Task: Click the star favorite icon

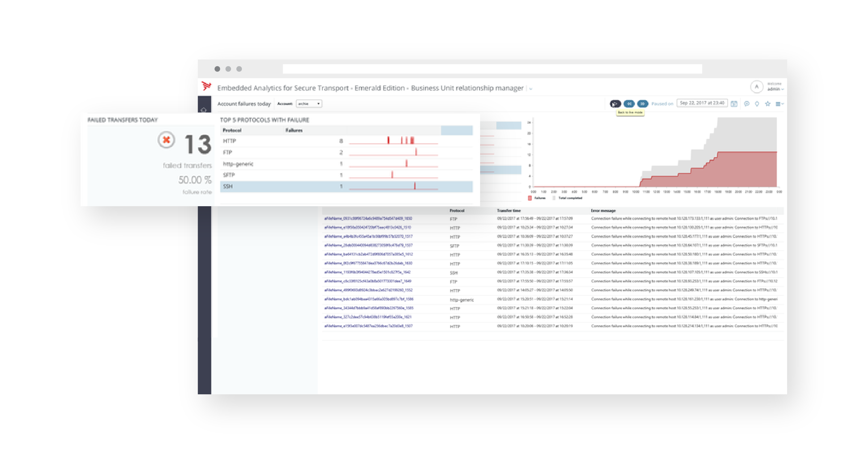Action: pyautogui.click(x=767, y=104)
